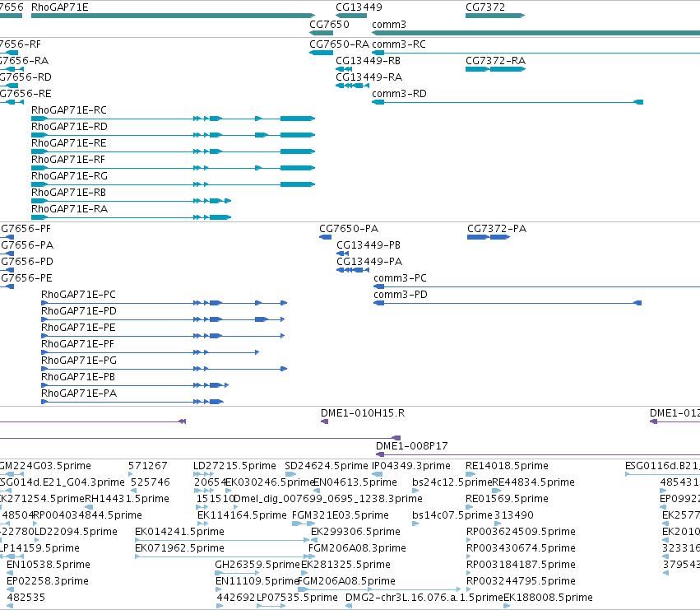700x610 pixels.
Task: Select the RhoGAP71E-PC protein label
Action: (78, 295)
